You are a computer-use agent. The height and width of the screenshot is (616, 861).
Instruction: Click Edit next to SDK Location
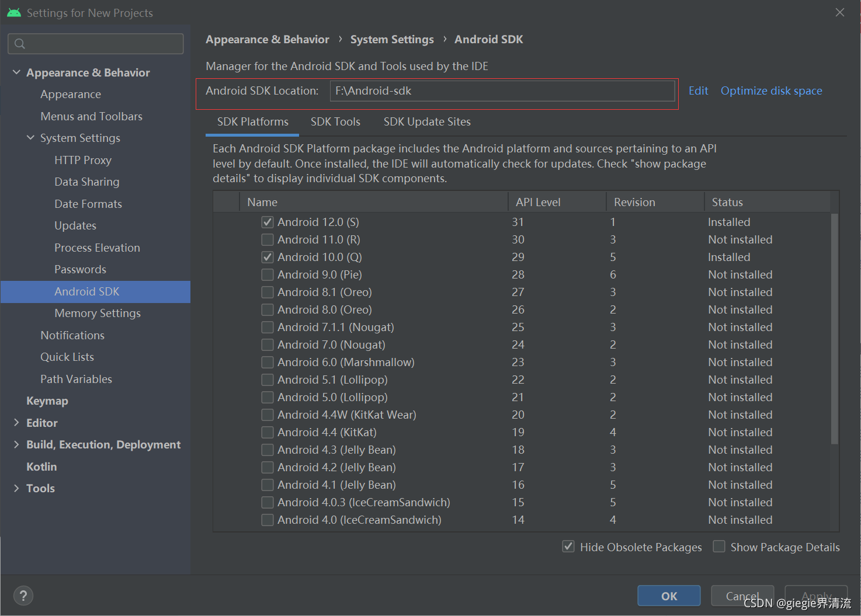[698, 91]
